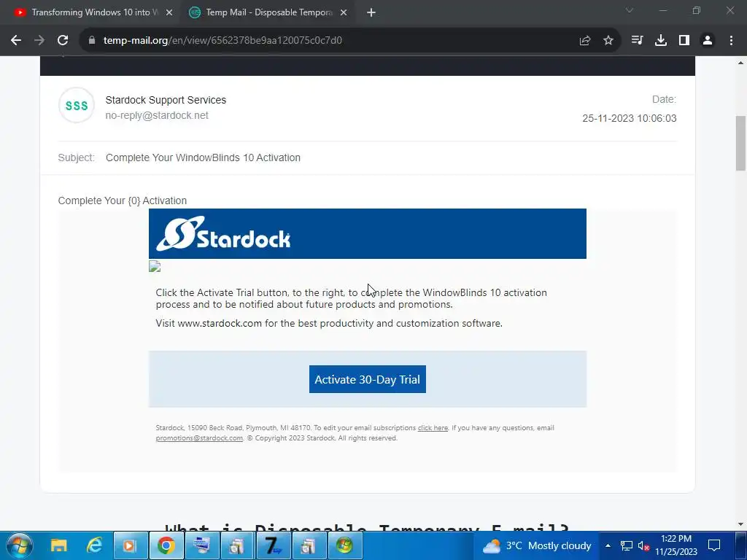Viewport: 747px width, 560px height.
Task: Open the media control icon in toolbar
Action: click(x=637, y=41)
